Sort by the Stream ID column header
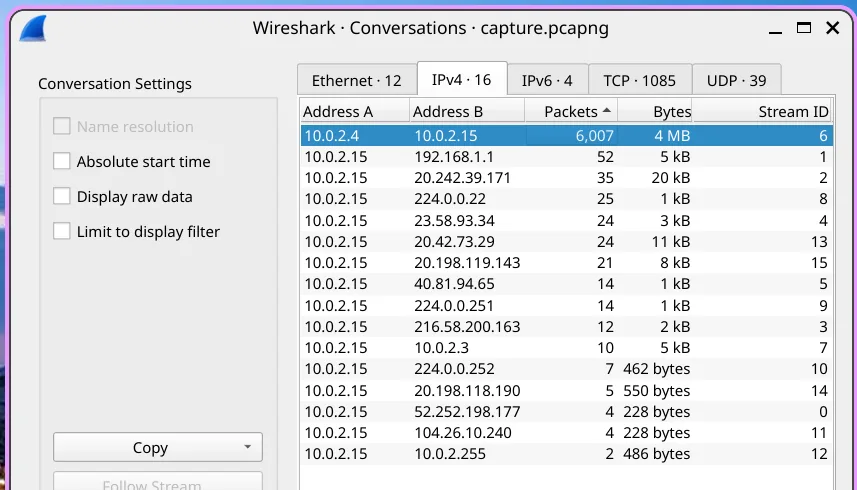 [x=762, y=111]
